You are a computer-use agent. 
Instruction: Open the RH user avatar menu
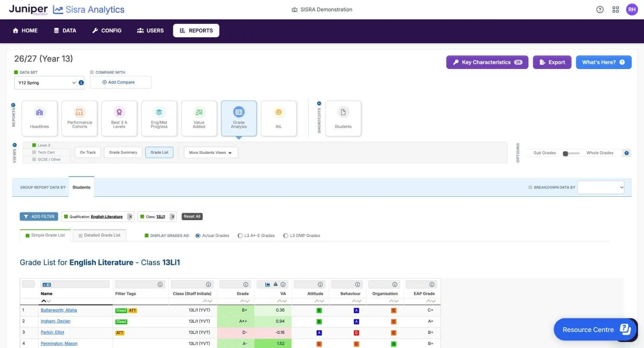click(x=632, y=9)
